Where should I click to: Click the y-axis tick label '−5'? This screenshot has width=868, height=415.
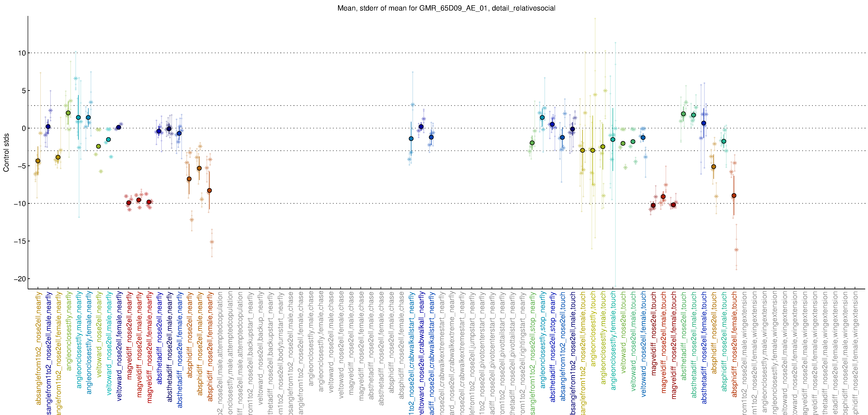click(22, 166)
